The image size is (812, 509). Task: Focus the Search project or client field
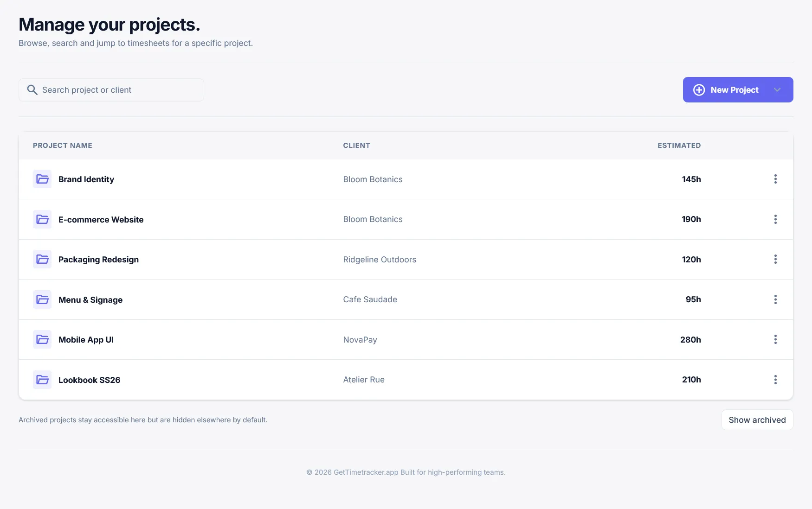118,90
